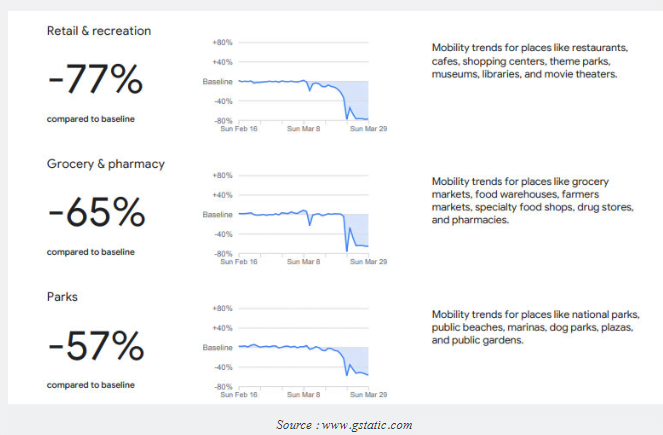
Task: Click Sun Mar 29 label on Parks chart
Action: [x=365, y=394]
